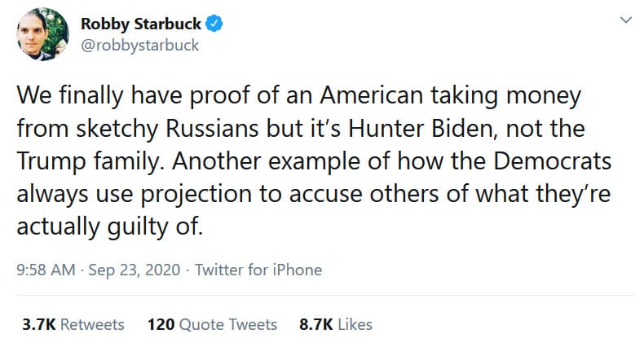View the 3.7K Retweets list

(73, 324)
